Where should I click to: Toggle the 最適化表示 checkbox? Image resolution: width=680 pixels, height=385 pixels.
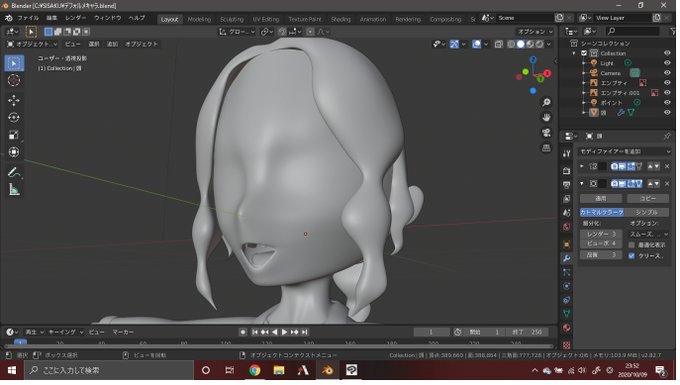tap(631, 245)
